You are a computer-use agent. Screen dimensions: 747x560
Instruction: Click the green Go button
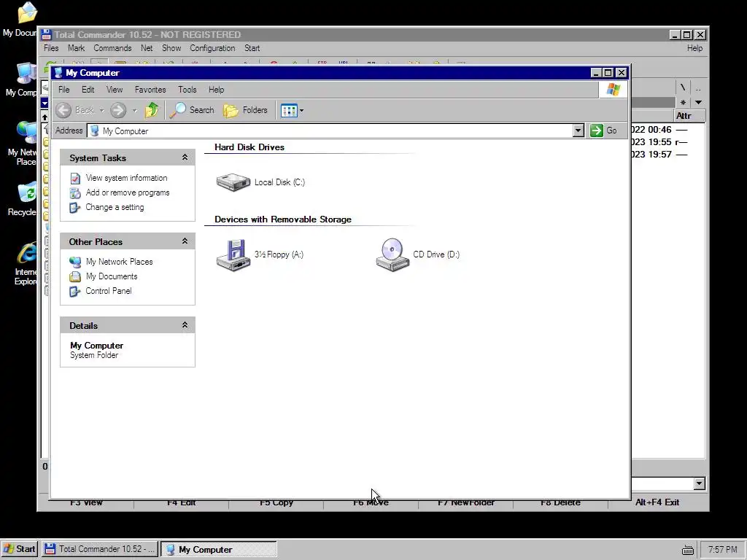[603, 131]
